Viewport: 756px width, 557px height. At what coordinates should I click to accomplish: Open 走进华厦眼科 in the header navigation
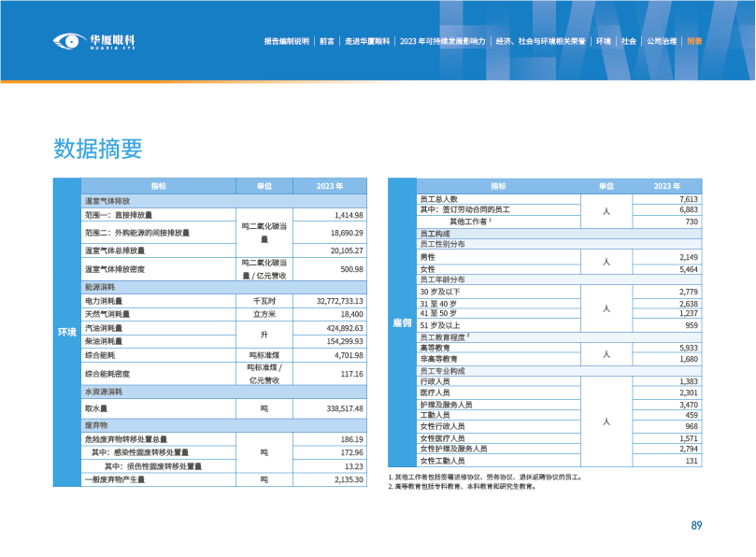[x=366, y=42]
